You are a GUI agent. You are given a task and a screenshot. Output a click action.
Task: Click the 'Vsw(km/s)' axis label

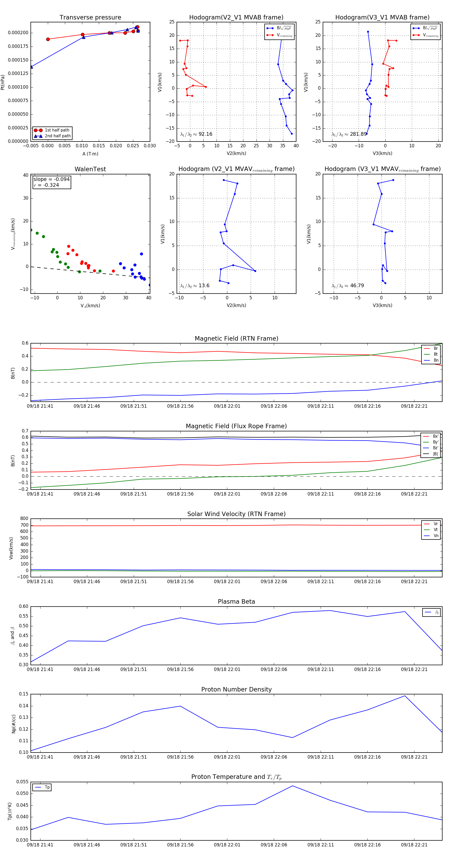11,548
